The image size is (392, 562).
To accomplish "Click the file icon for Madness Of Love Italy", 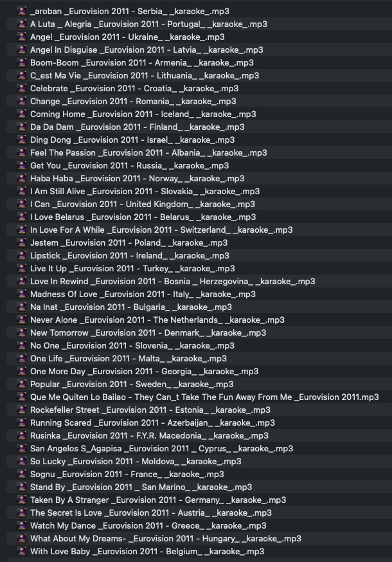I will (x=22, y=295).
